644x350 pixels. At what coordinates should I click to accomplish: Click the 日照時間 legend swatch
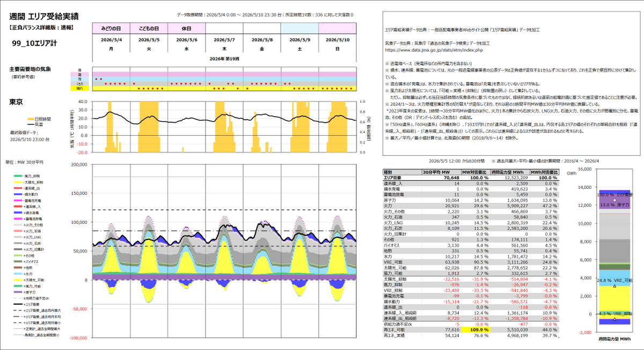point(31,118)
